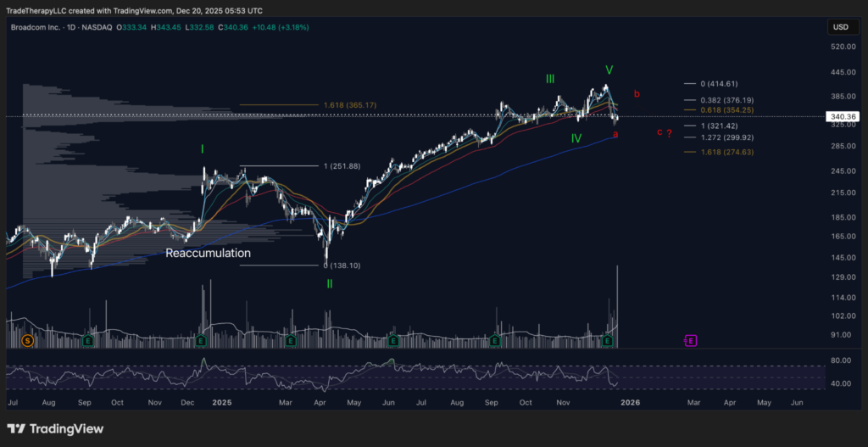The width and height of the screenshot is (868, 447).
Task: Click the orange split marker 'S' icon
Action: pos(27,340)
